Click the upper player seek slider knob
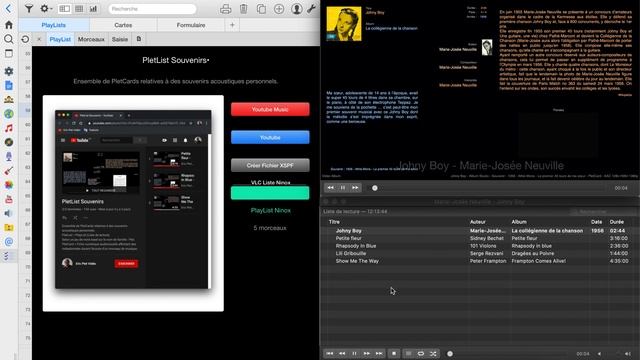The width and height of the screenshot is (640, 360). tap(375, 188)
